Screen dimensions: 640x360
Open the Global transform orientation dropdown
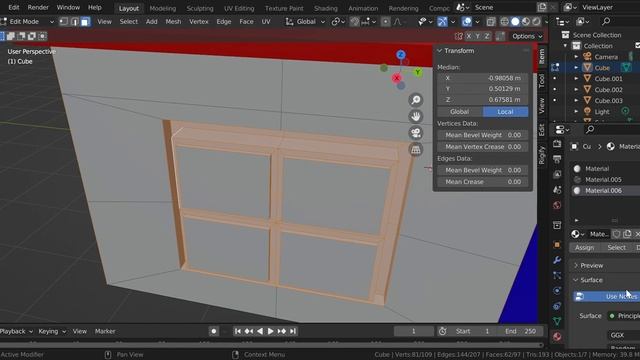click(306, 22)
